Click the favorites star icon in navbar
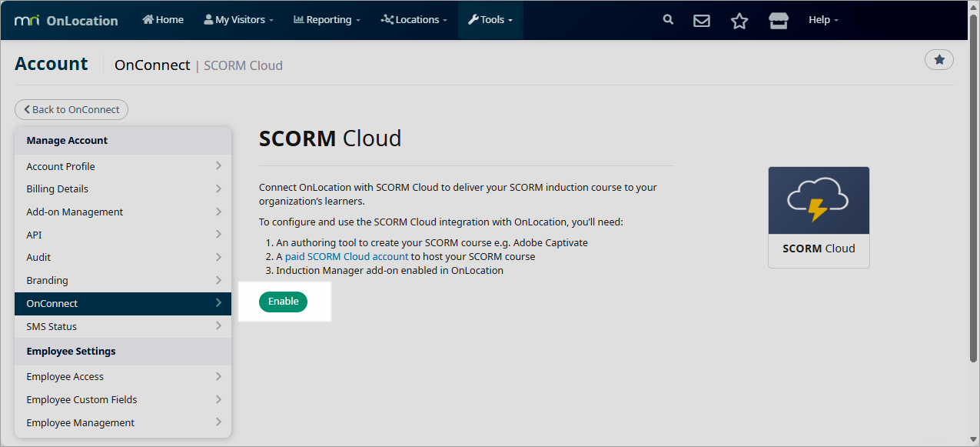This screenshot has height=447, width=980. point(739,21)
